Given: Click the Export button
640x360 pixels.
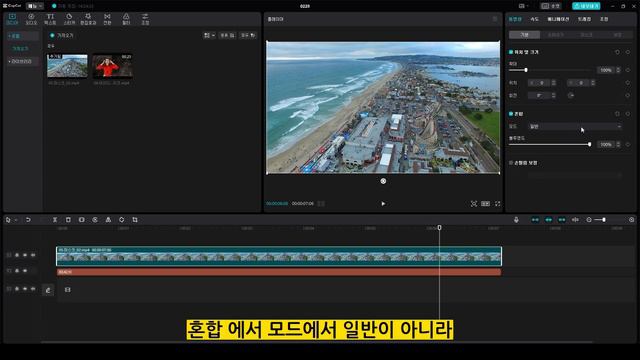Looking at the screenshot, I should coord(586,6).
